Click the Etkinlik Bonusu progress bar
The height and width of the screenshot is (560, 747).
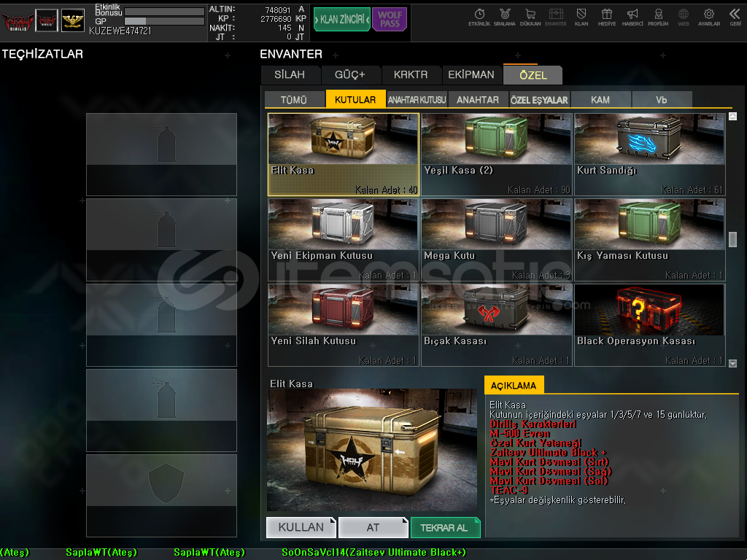pyautogui.click(x=164, y=12)
